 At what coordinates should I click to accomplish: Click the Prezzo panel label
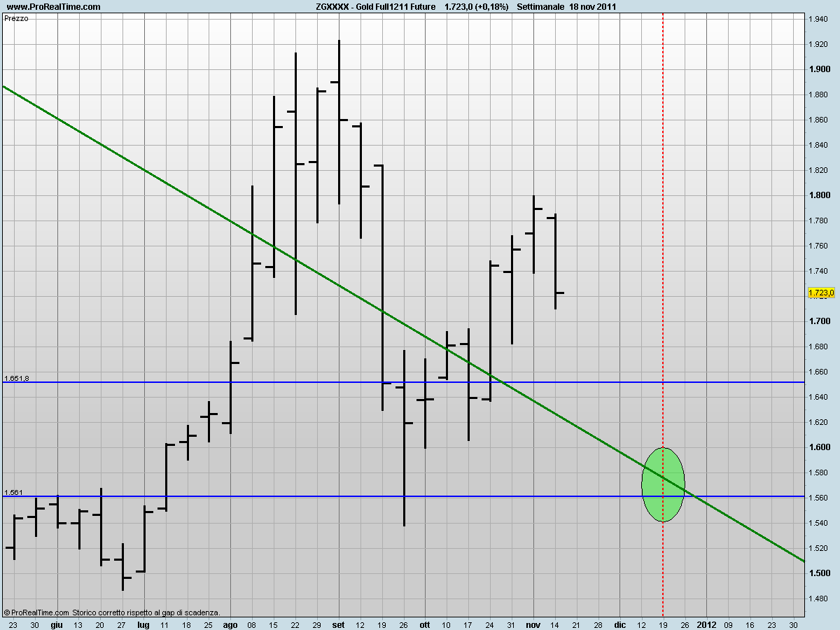(16, 19)
